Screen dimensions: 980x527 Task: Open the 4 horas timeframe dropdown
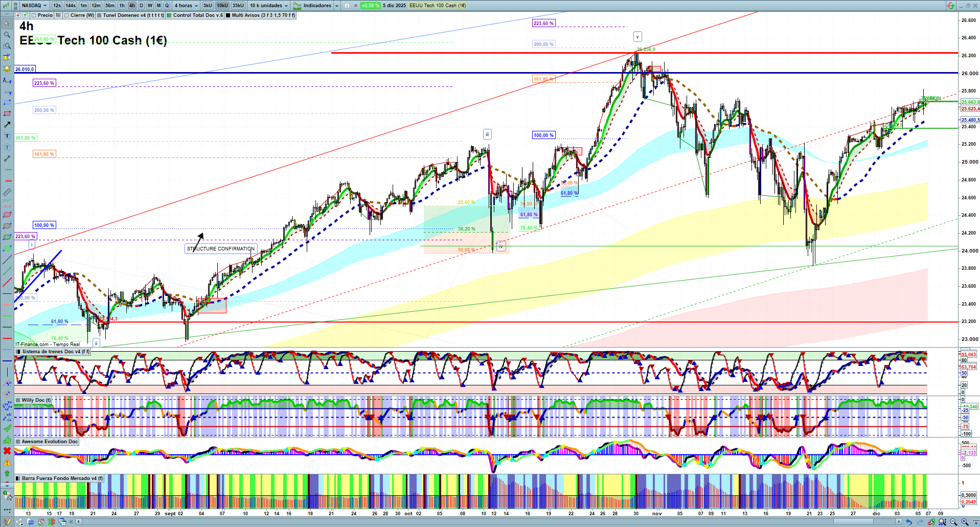(x=186, y=6)
